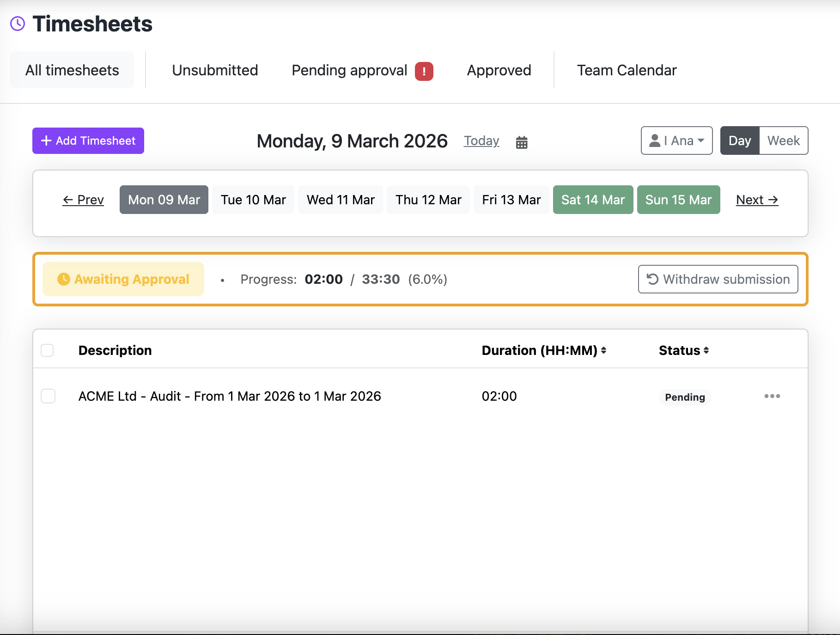Click Withdraw submission button

718,279
